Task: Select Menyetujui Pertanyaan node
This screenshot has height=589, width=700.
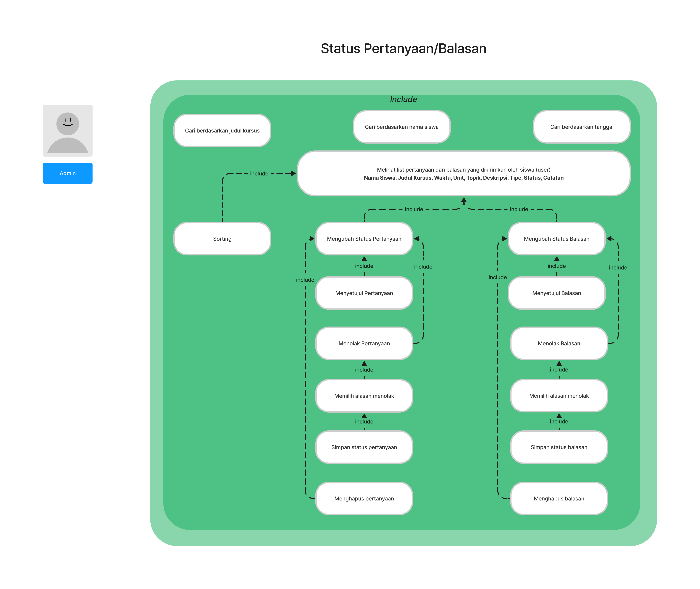Action: click(x=364, y=293)
